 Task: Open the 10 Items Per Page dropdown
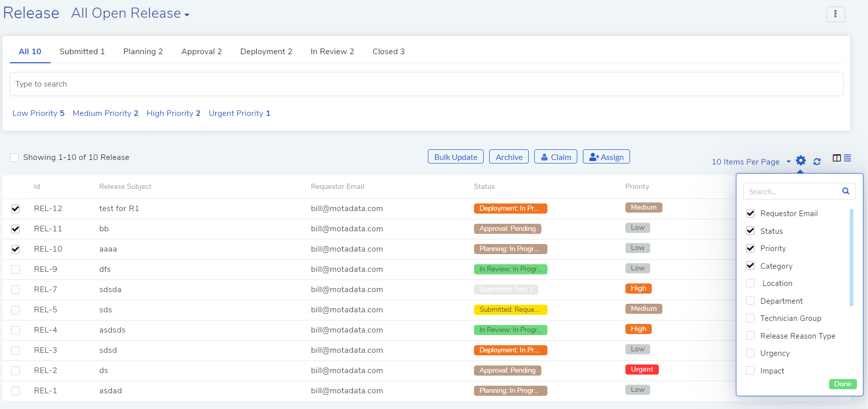pos(751,162)
